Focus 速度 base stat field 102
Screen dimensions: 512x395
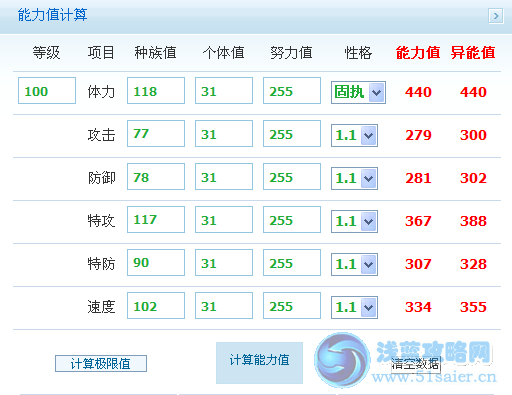pyautogui.click(x=156, y=305)
